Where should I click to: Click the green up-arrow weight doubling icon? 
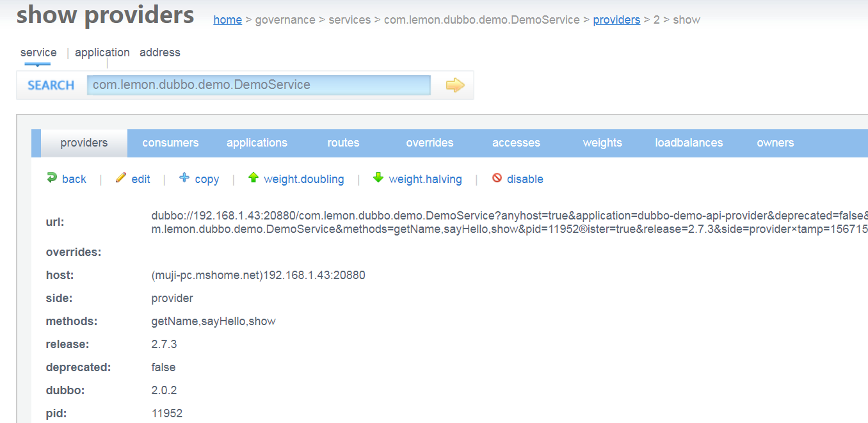pos(253,178)
